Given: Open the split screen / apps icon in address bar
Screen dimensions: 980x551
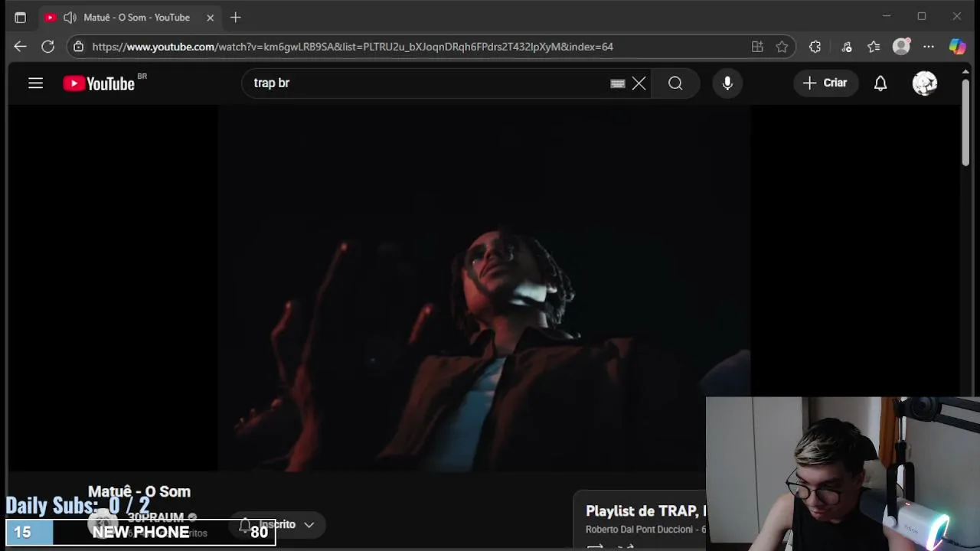Looking at the screenshot, I should 757,47.
